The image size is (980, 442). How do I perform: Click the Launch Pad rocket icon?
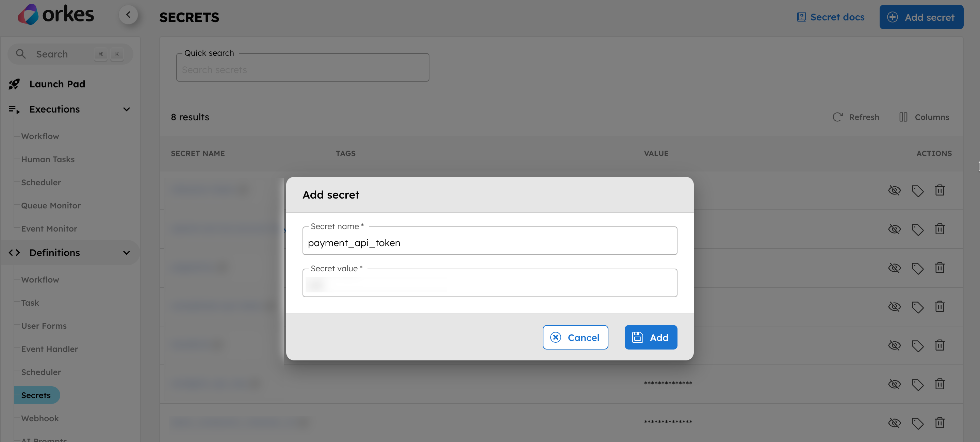click(x=14, y=84)
